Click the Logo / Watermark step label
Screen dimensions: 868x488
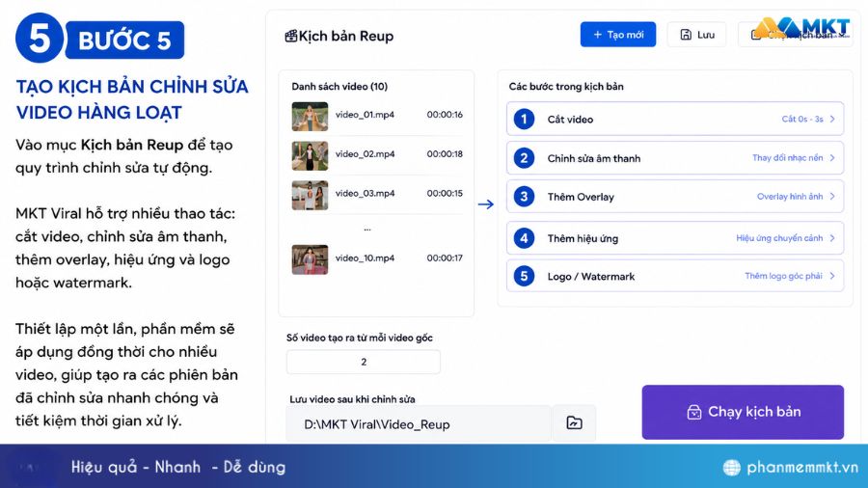pos(591,277)
